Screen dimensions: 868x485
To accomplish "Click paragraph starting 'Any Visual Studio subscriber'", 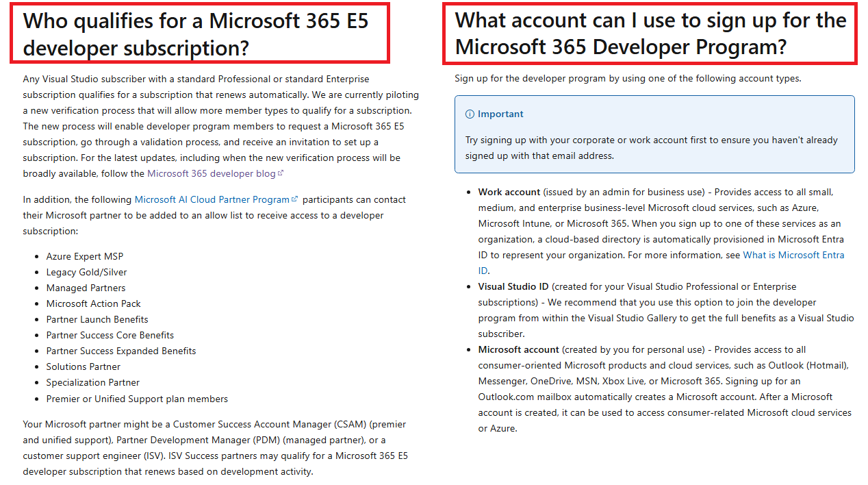I will [221, 126].
